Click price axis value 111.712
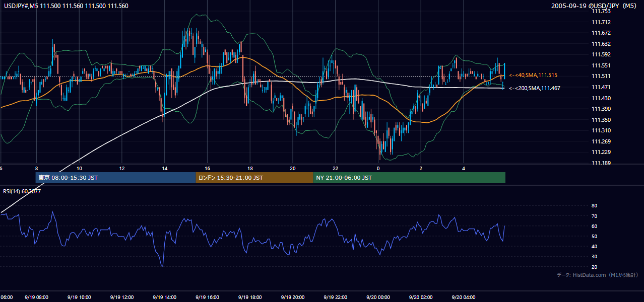The image size is (644, 302). pos(601,22)
